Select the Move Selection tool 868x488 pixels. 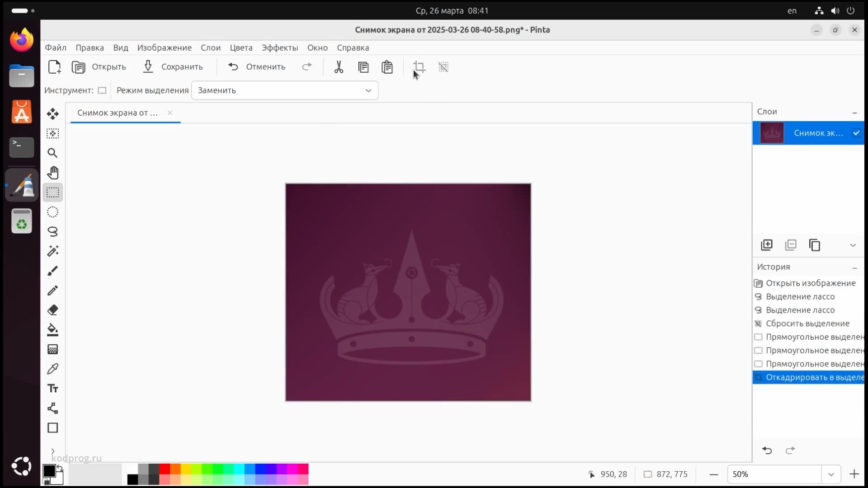pyautogui.click(x=52, y=133)
